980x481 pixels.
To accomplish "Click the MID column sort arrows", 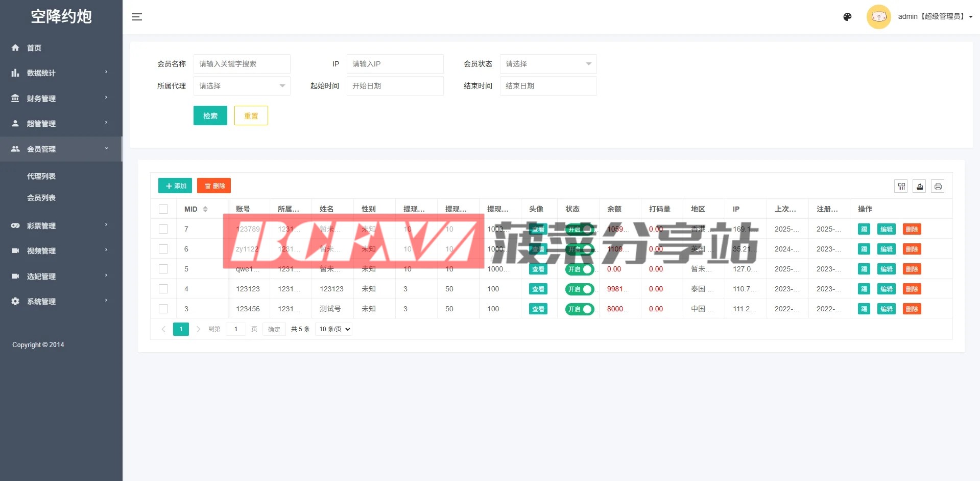I will [205, 209].
